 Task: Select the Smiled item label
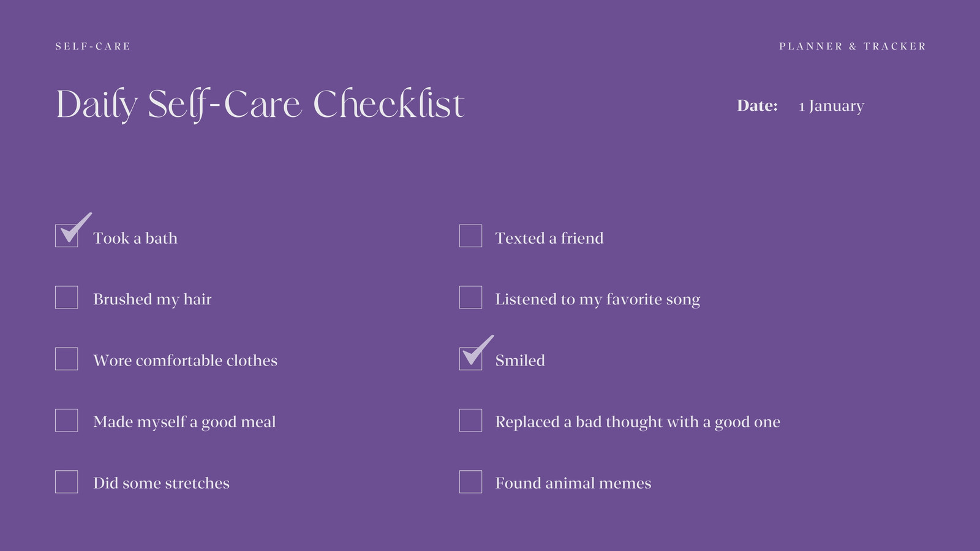(520, 361)
